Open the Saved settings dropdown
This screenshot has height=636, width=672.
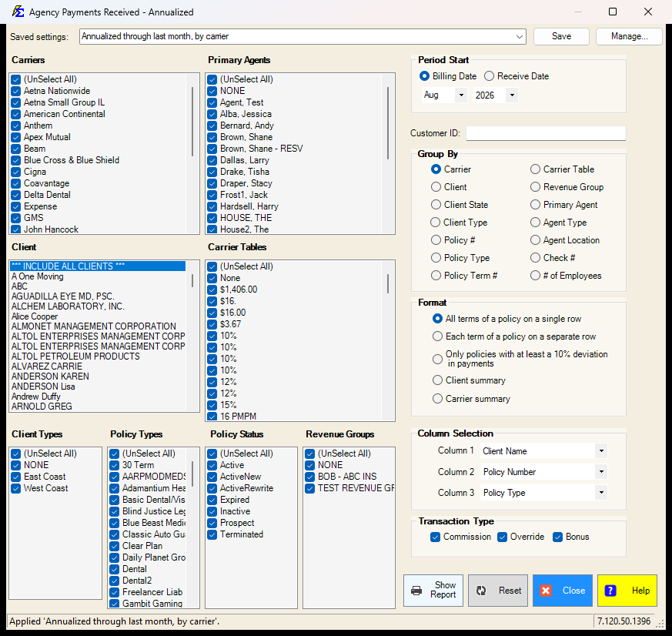[x=520, y=36]
